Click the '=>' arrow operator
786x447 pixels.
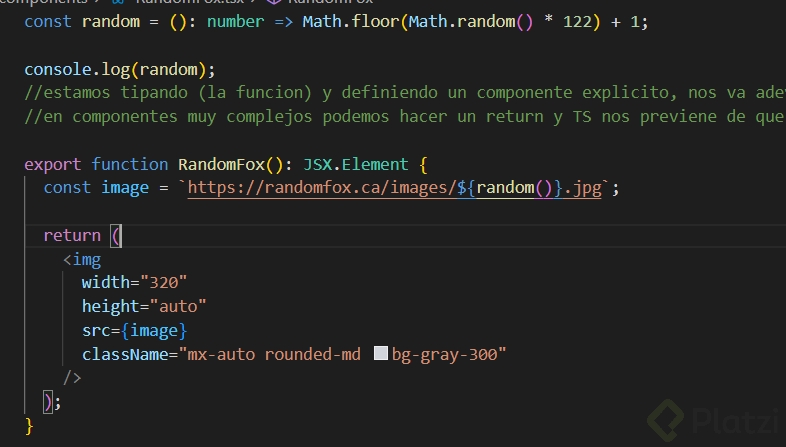pyautogui.click(x=284, y=22)
